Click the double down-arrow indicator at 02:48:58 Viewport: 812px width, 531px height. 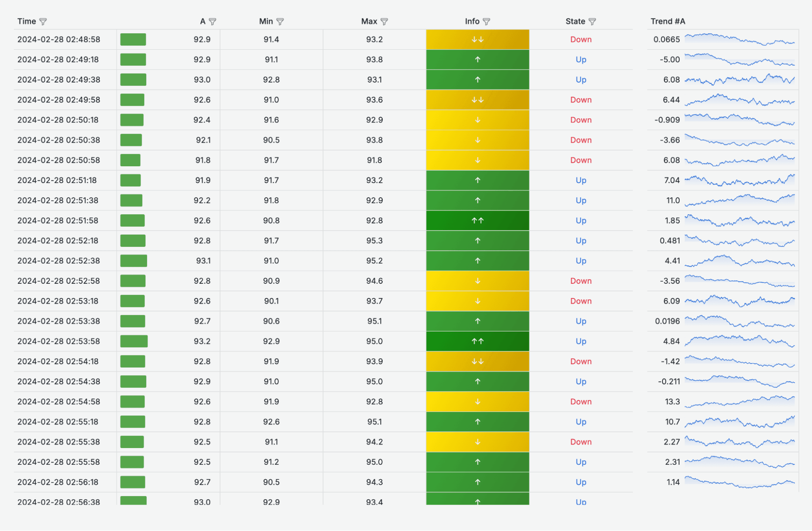coord(477,39)
